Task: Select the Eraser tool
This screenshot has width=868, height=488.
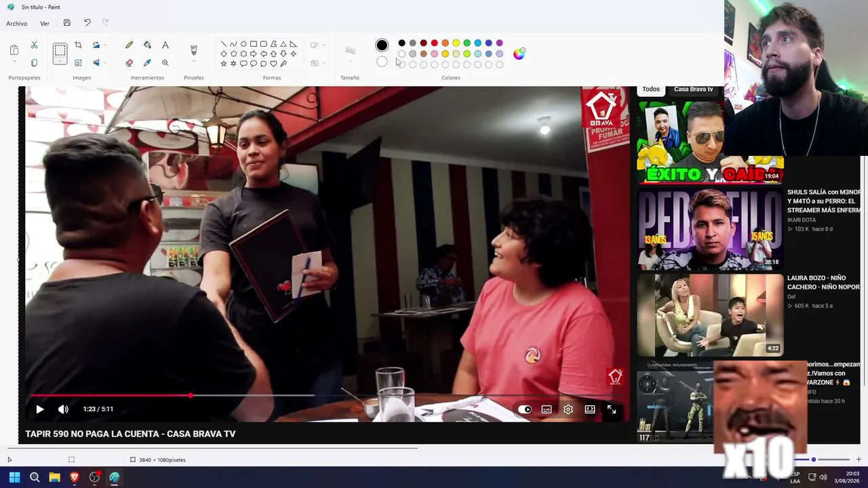Action: pos(129,63)
